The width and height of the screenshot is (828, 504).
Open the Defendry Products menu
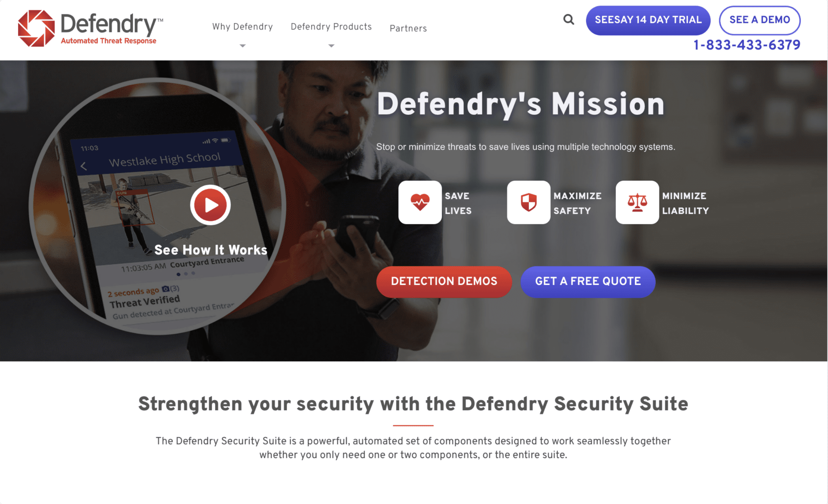point(331,27)
